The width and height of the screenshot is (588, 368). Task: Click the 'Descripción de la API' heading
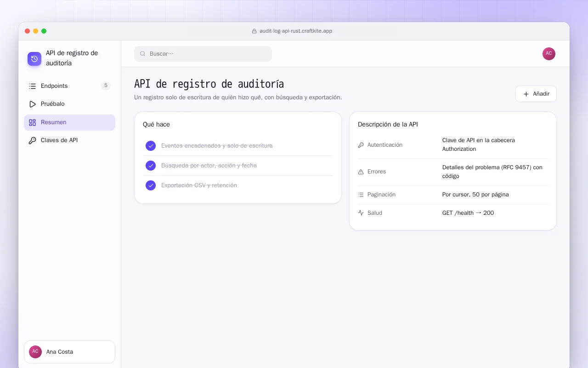388,125
